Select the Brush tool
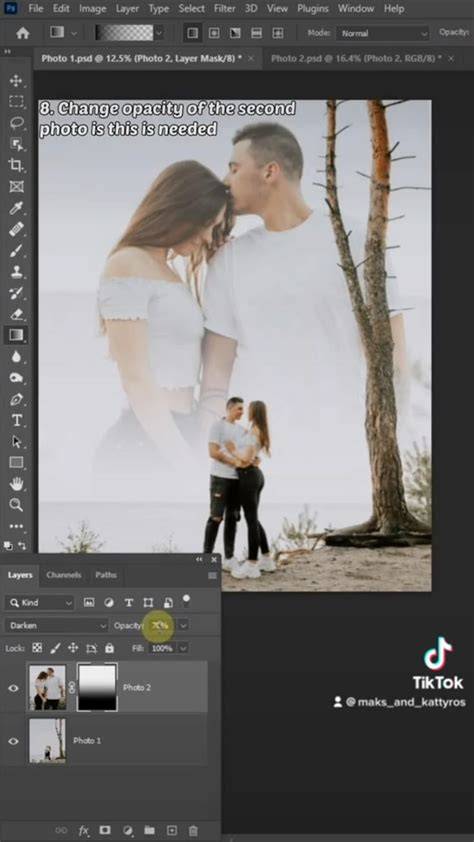The width and height of the screenshot is (474, 842). [x=16, y=250]
